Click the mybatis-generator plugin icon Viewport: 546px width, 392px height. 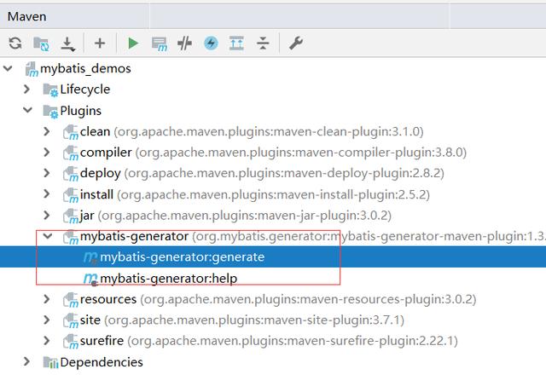pos(71,237)
